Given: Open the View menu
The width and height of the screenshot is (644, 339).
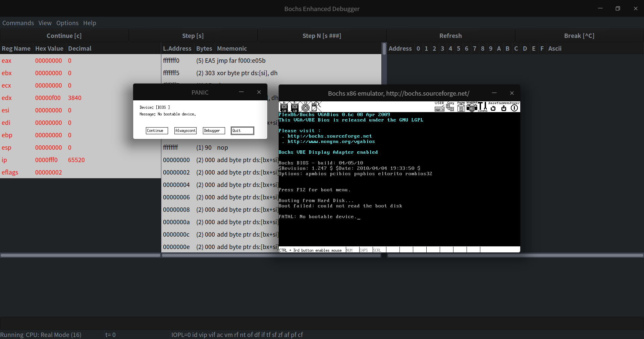Looking at the screenshot, I should (x=45, y=23).
